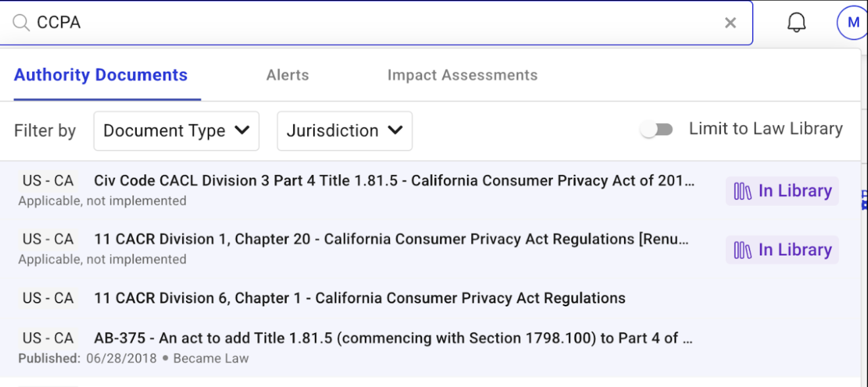The height and width of the screenshot is (387, 868).
Task: Toggle Limit to Law Library switch
Action: coord(657,130)
